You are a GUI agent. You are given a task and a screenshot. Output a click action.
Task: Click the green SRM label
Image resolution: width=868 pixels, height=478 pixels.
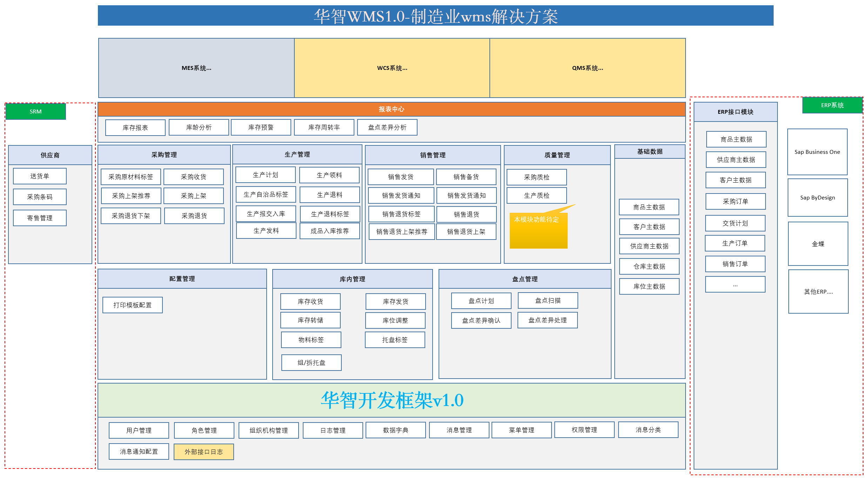click(x=35, y=111)
